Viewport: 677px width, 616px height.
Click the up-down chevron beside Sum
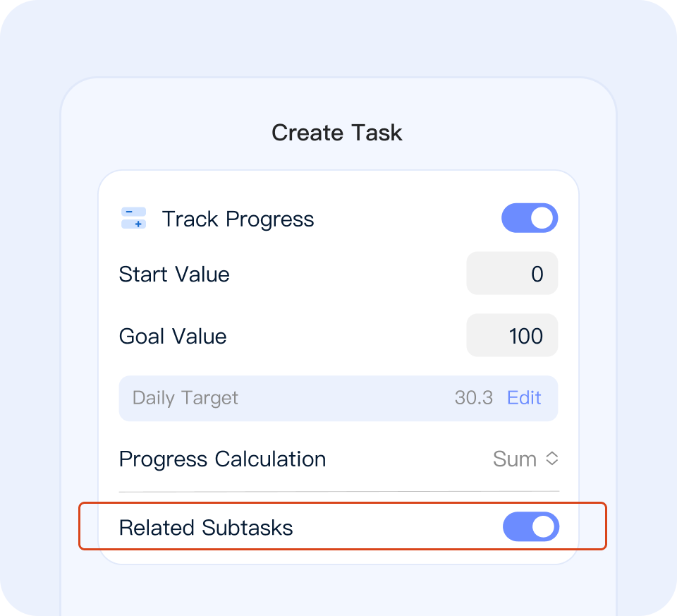(552, 459)
